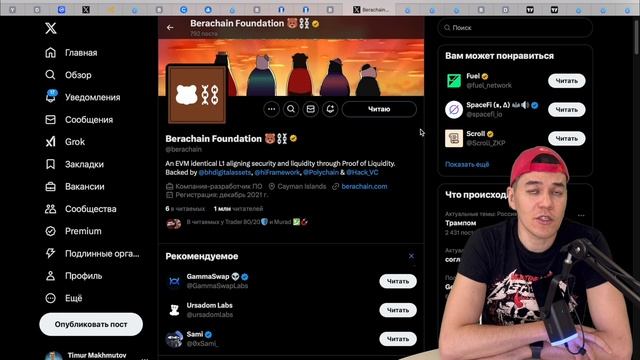Follow SpaceFi with Читать button
This screenshot has height=360, width=640.
point(567,109)
